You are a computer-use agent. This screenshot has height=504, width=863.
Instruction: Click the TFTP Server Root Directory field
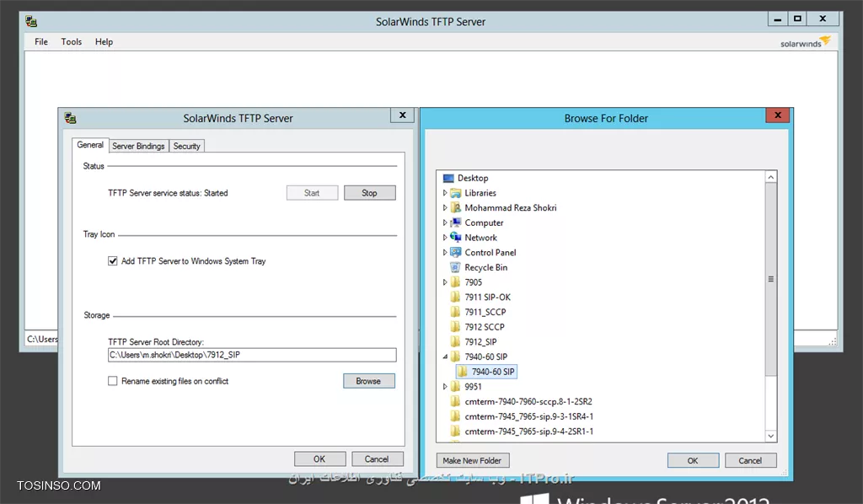click(x=252, y=355)
